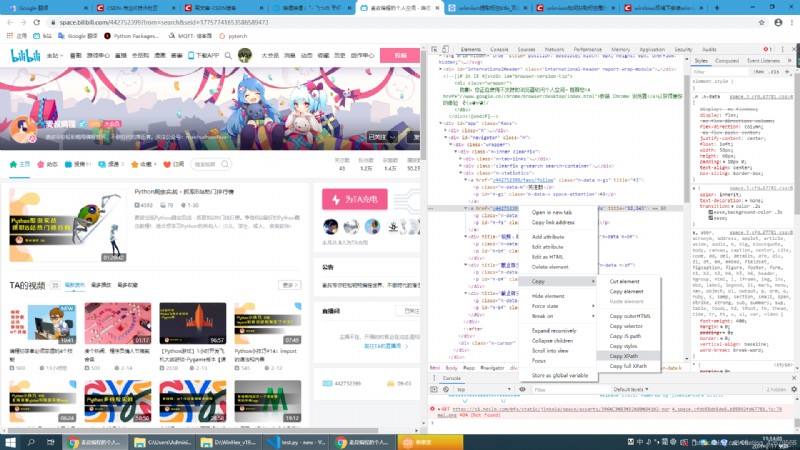The width and height of the screenshot is (800, 450).
Task: Close the Console drawer with its X
Action: (x=794, y=378)
